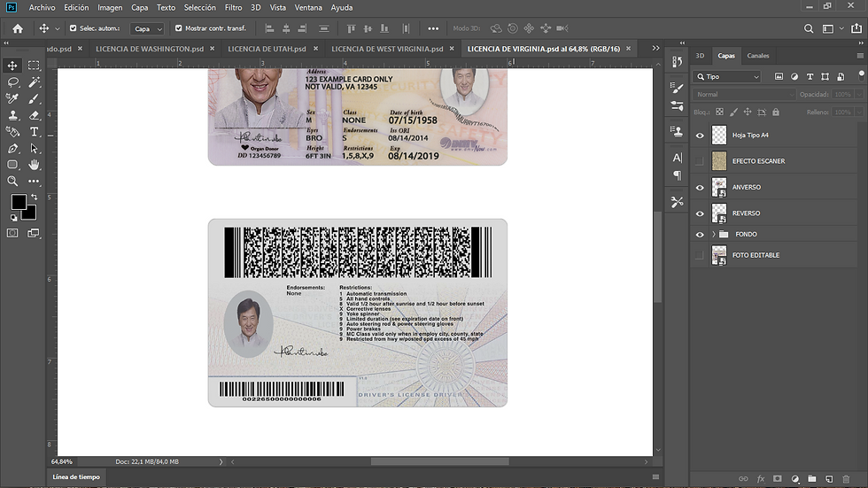The height and width of the screenshot is (488, 868).
Task: Select the Rectangular Marquee tool
Action: pyautogui.click(x=34, y=66)
